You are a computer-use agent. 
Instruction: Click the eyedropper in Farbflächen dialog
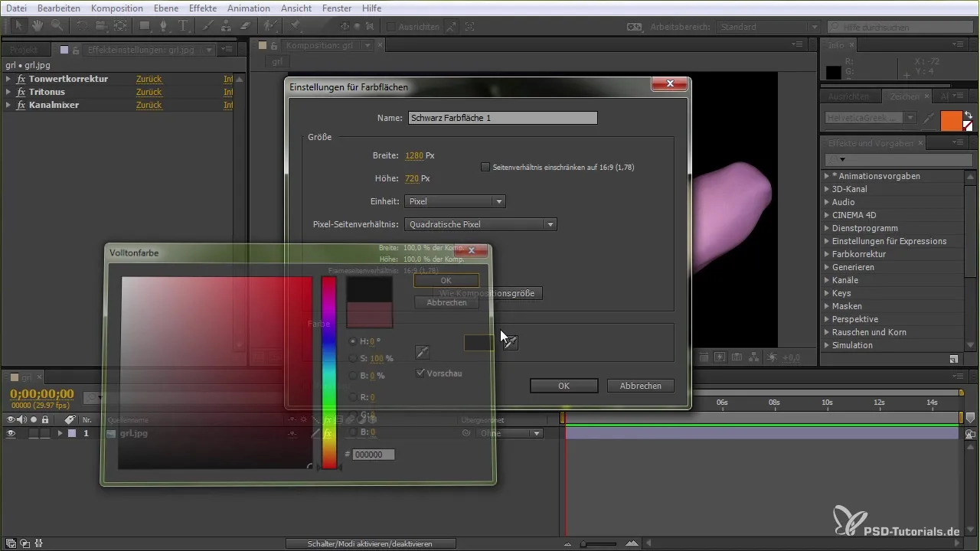(511, 343)
